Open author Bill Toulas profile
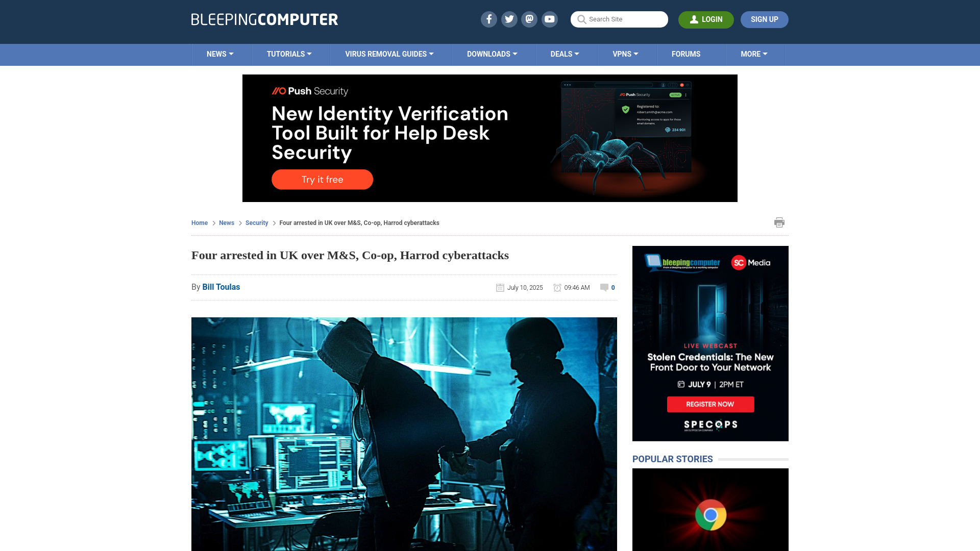The image size is (980, 551). [221, 287]
